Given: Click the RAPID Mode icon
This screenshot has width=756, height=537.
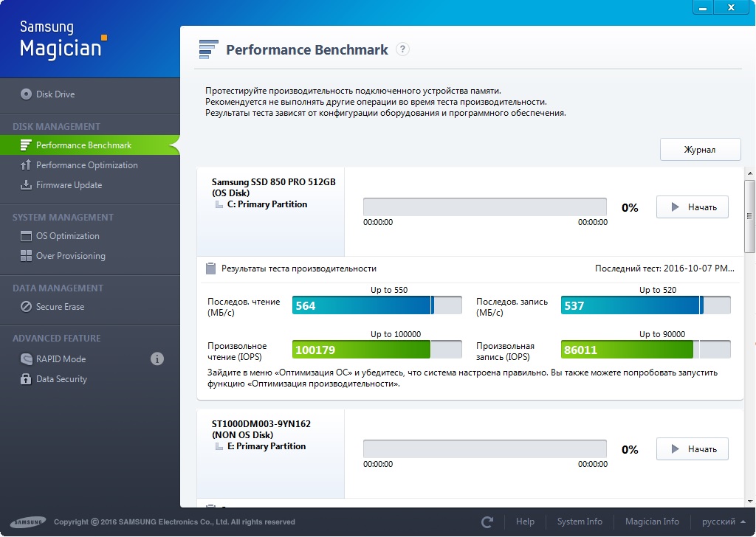Looking at the screenshot, I should [26, 358].
